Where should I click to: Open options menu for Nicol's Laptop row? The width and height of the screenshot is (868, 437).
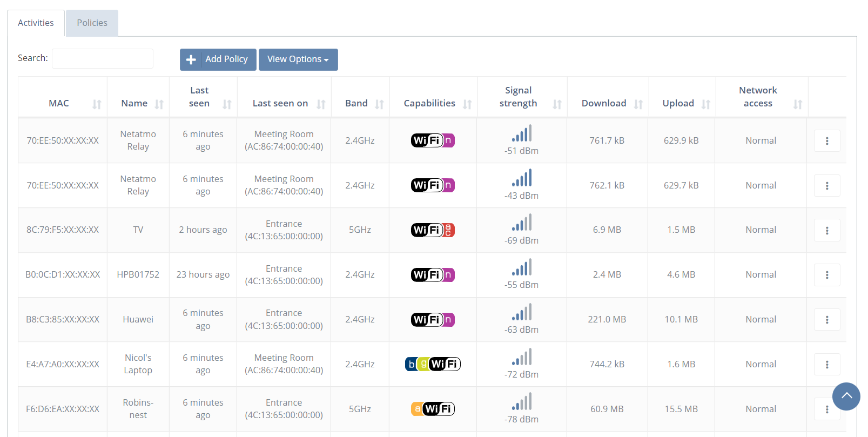tap(826, 365)
